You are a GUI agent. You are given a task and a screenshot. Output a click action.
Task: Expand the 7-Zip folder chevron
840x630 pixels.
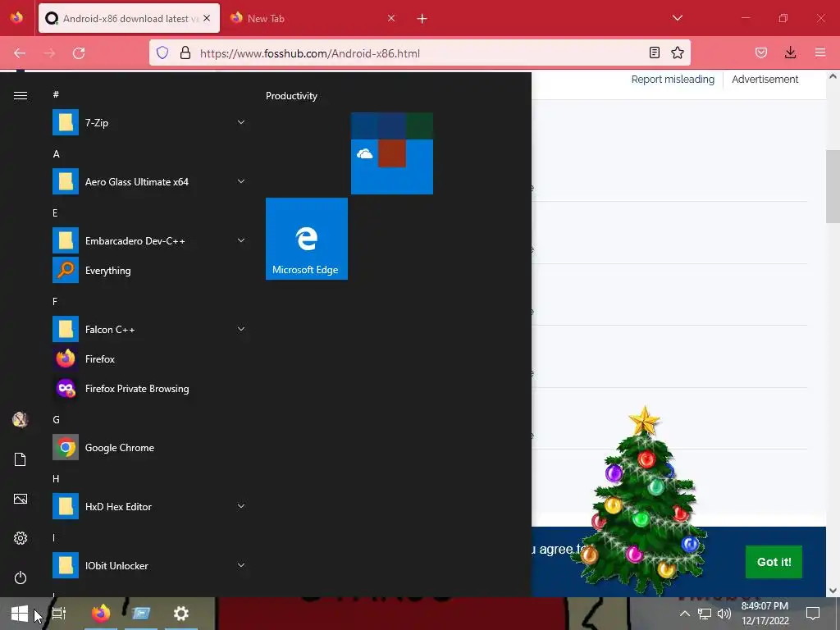tap(241, 123)
